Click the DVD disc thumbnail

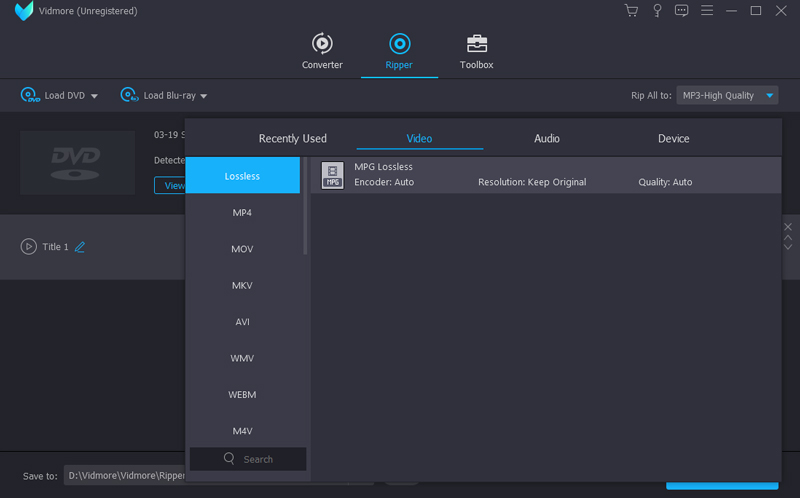point(77,162)
